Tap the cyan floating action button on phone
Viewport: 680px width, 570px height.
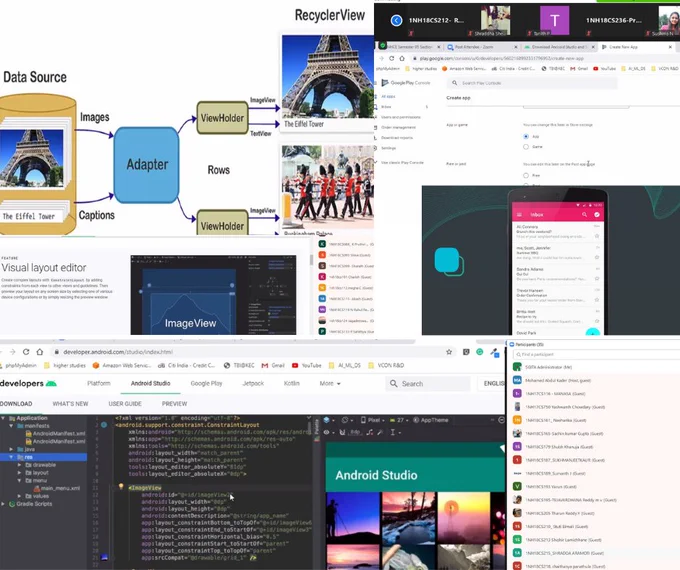coord(593,332)
